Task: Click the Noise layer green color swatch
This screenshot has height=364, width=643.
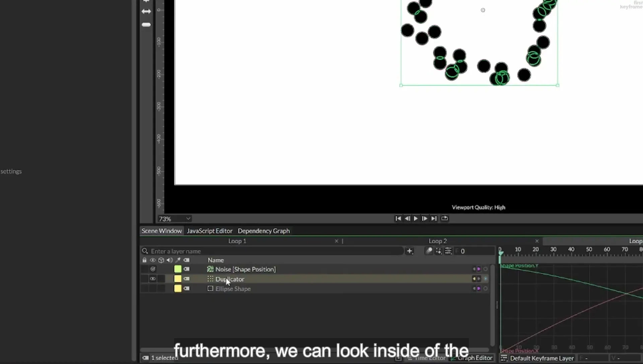Action: click(x=178, y=269)
